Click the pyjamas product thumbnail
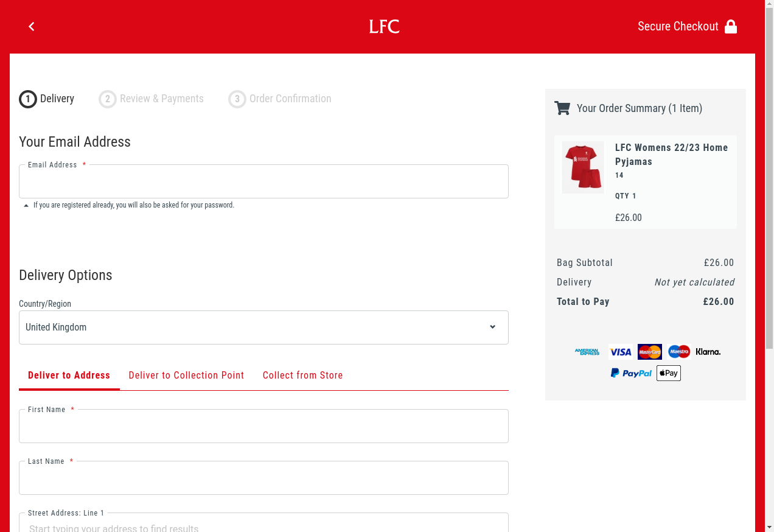Viewport: 774px width, 532px height. pyautogui.click(x=583, y=167)
